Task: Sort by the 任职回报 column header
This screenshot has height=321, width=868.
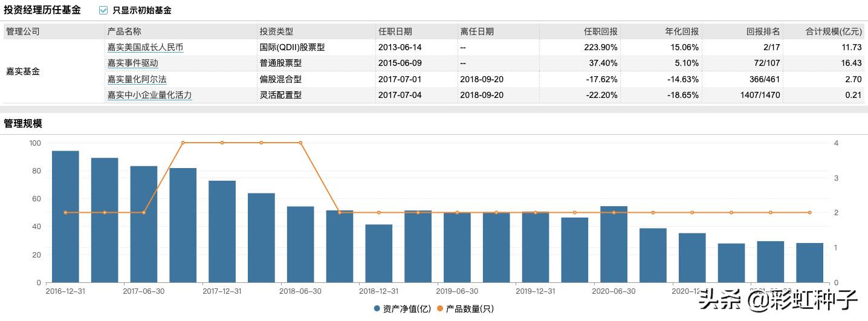Action: click(x=601, y=31)
